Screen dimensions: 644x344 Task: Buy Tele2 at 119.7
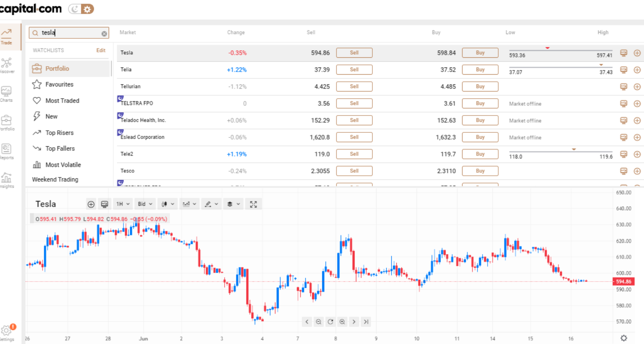tap(480, 154)
